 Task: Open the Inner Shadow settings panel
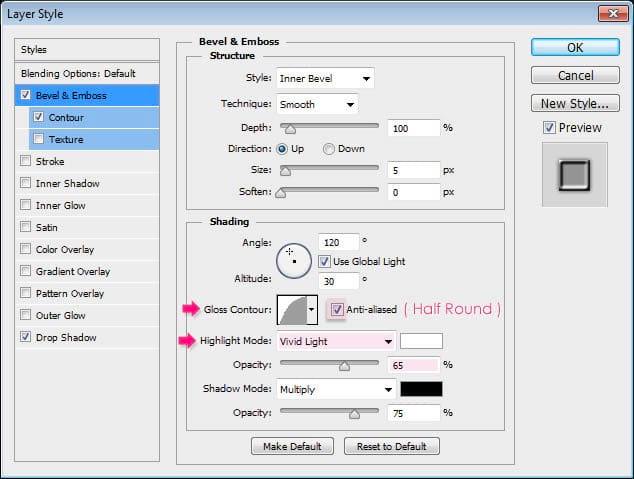(87, 184)
